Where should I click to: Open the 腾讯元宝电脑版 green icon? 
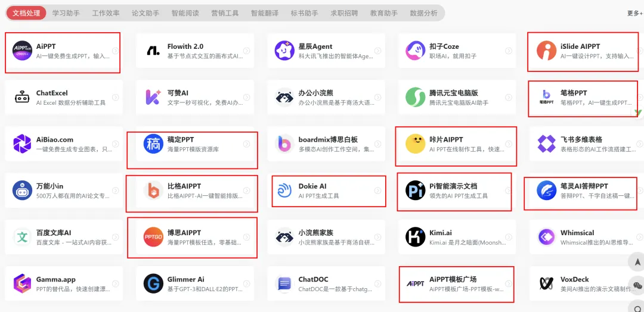(x=416, y=98)
